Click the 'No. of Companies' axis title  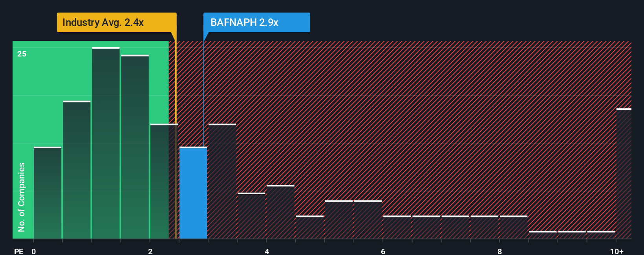[21, 197]
